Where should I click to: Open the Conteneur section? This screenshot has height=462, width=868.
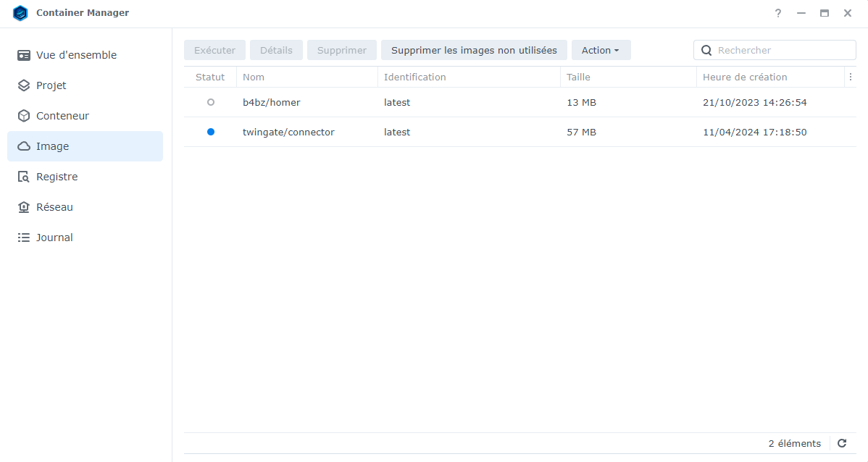point(62,115)
